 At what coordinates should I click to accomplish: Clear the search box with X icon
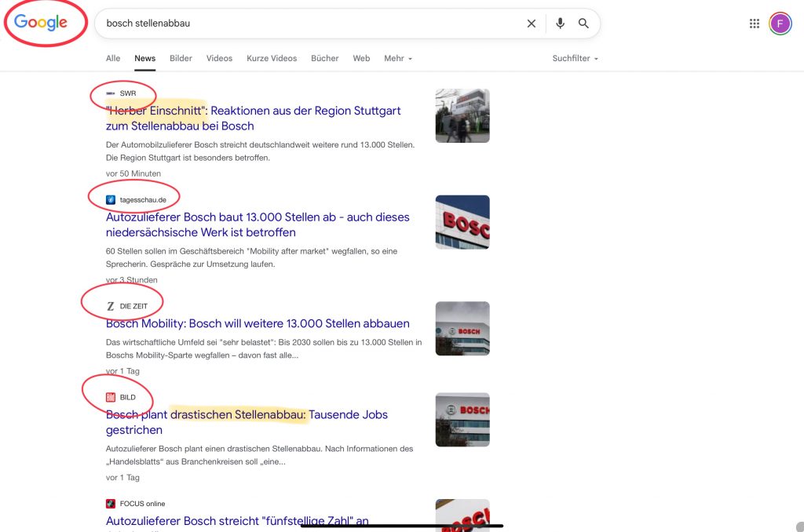(532, 24)
